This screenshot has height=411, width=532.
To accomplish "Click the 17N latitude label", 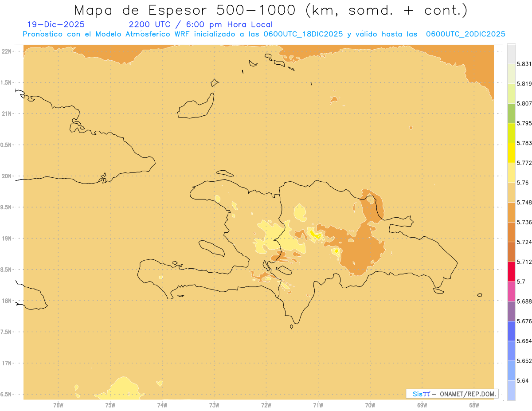I will [7, 363].
